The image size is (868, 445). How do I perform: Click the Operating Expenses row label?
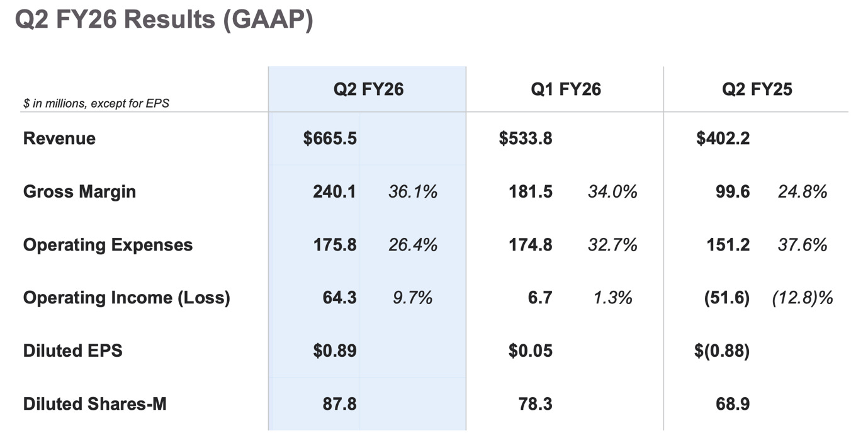[x=108, y=244]
